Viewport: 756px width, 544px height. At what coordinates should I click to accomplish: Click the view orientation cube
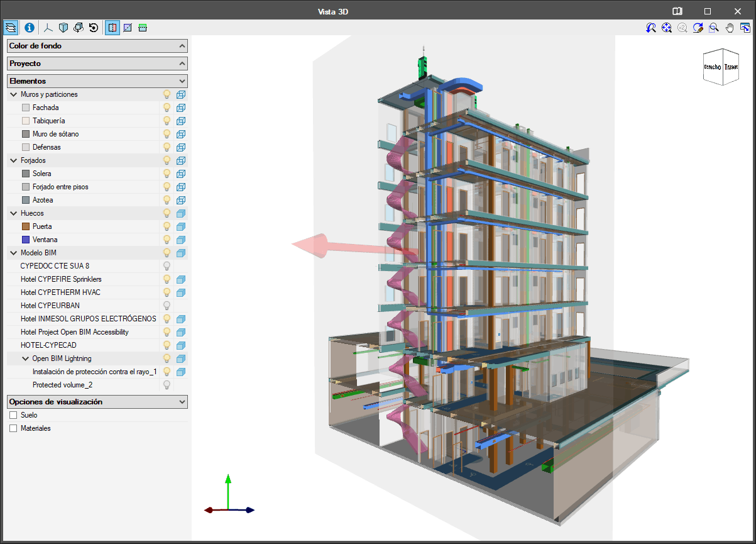[x=721, y=67]
